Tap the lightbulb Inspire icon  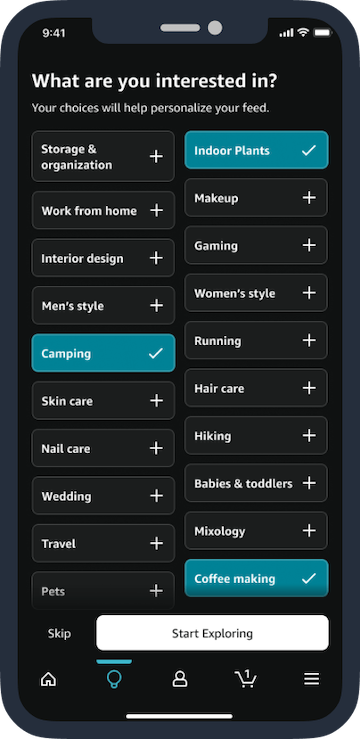coord(114,679)
